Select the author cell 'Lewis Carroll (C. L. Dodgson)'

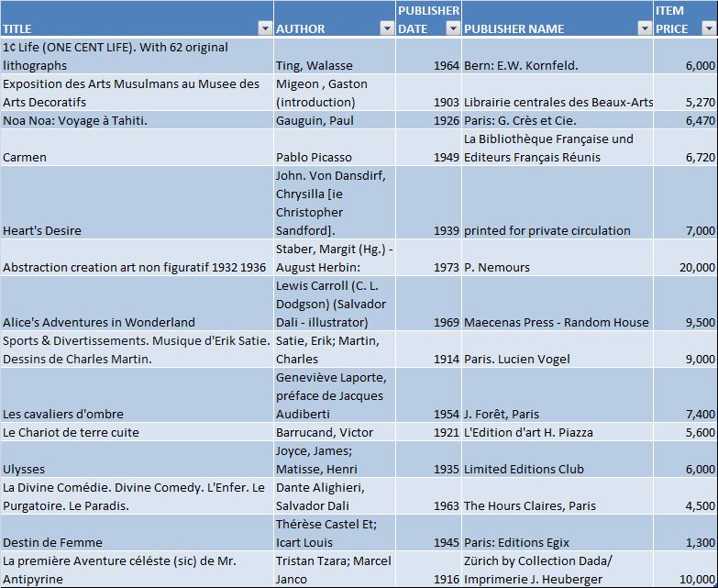[x=335, y=303]
